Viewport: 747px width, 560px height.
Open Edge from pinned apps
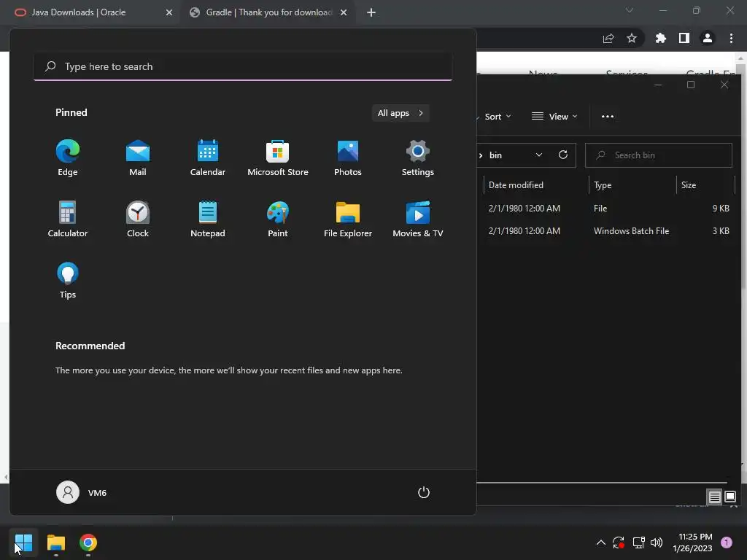tap(68, 158)
